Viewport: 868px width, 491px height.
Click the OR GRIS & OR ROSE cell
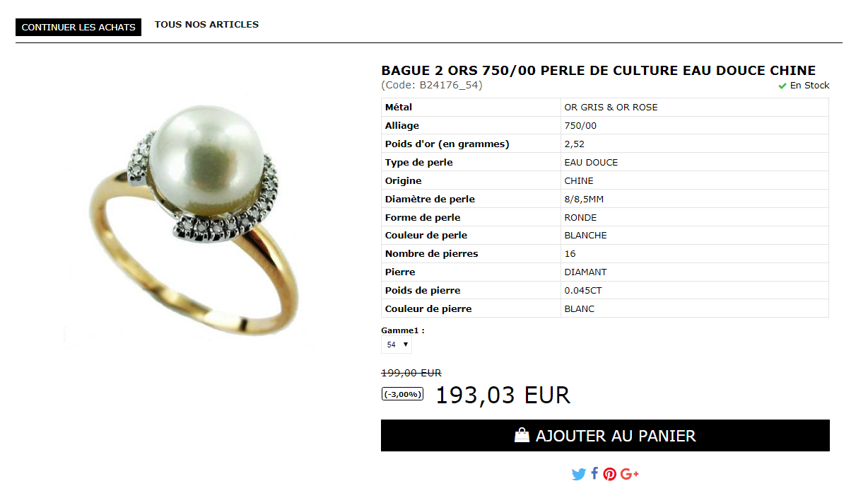[694, 108]
